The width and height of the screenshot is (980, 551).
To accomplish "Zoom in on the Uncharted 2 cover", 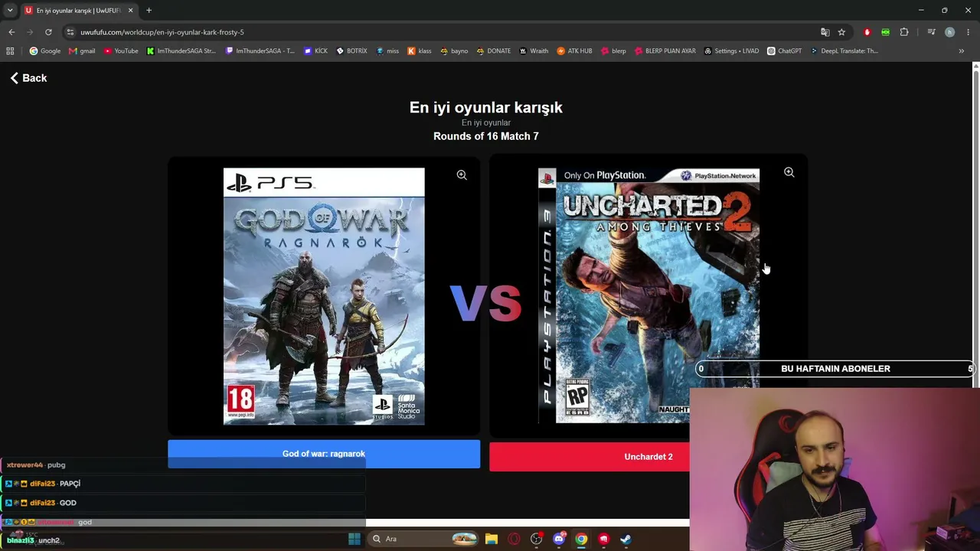I will [789, 173].
